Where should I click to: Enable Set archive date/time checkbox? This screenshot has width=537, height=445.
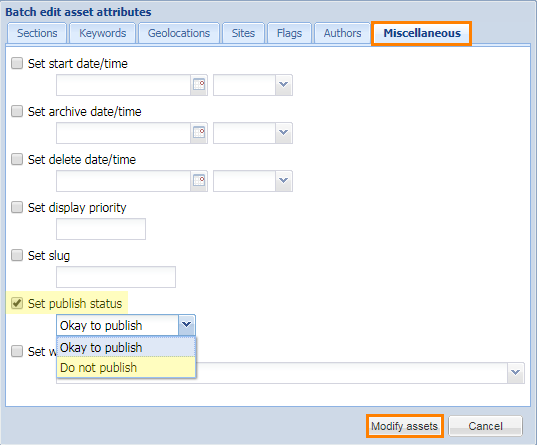click(17, 111)
